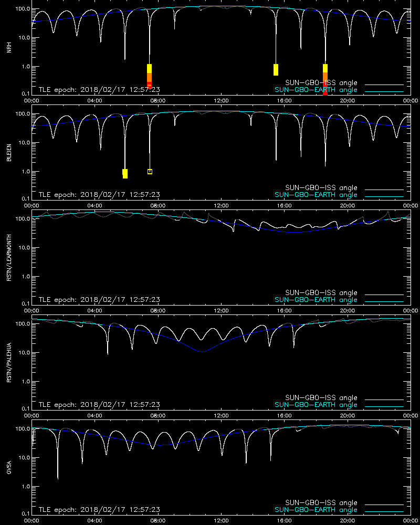Click the TLE epoch text in RSTN/LEARMONTH panel

point(99,300)
